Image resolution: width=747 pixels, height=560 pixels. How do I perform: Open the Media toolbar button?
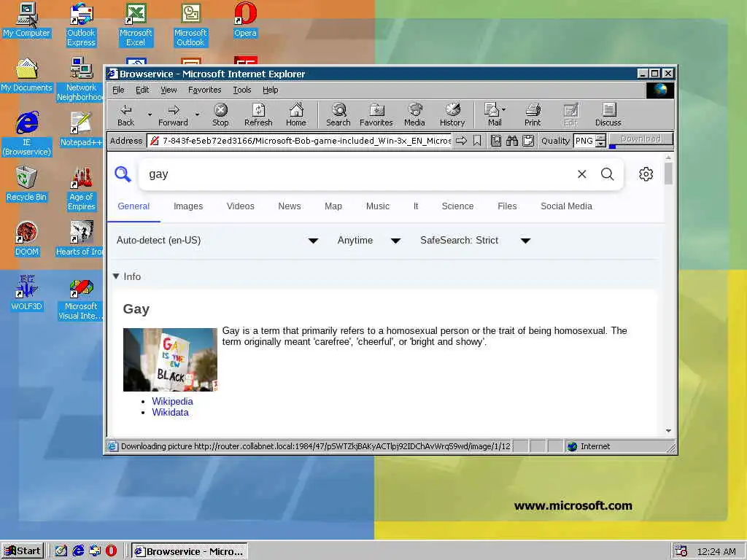(414, 114)
